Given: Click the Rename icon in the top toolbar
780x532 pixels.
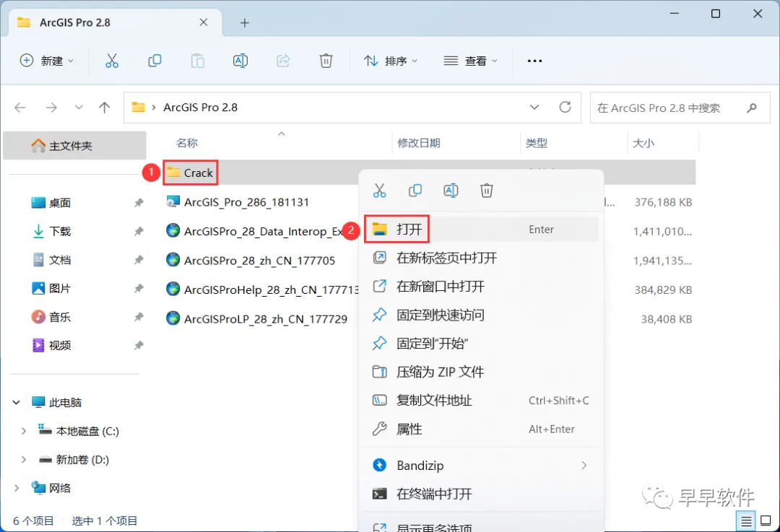Looking at the screenshot, I should (x=240, y=61).
